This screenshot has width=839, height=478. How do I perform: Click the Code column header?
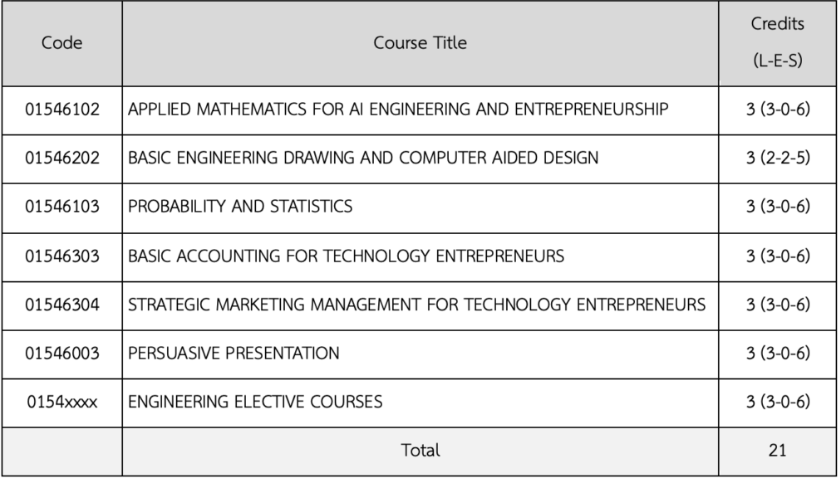[62, 44]
